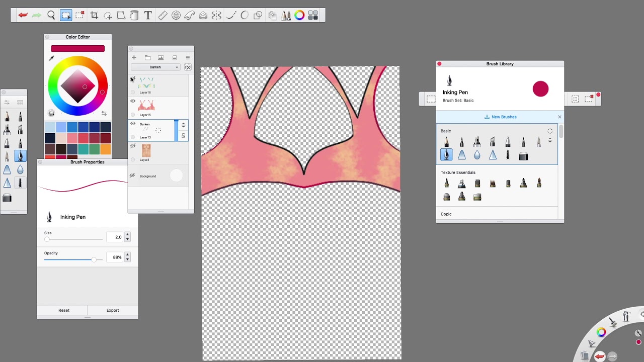The height and width of the screenshot is (362, 644).
Task: Toggle the radio circle beside Layer15
Action: (133, 115)
